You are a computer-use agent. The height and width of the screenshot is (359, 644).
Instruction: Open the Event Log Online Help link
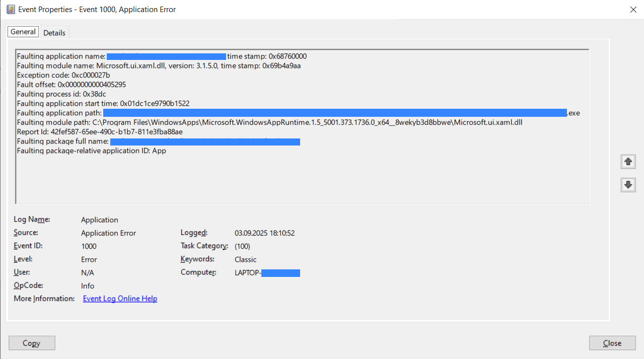tap(120, 298)
